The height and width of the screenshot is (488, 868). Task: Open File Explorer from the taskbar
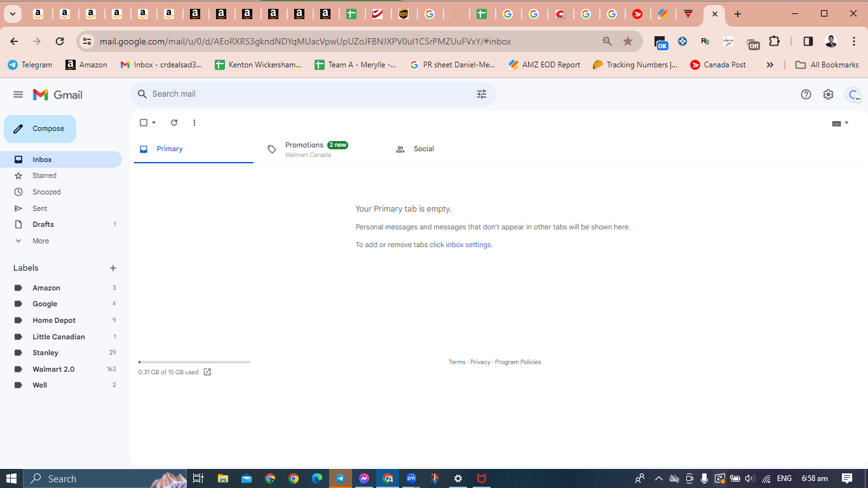point(223,478)
